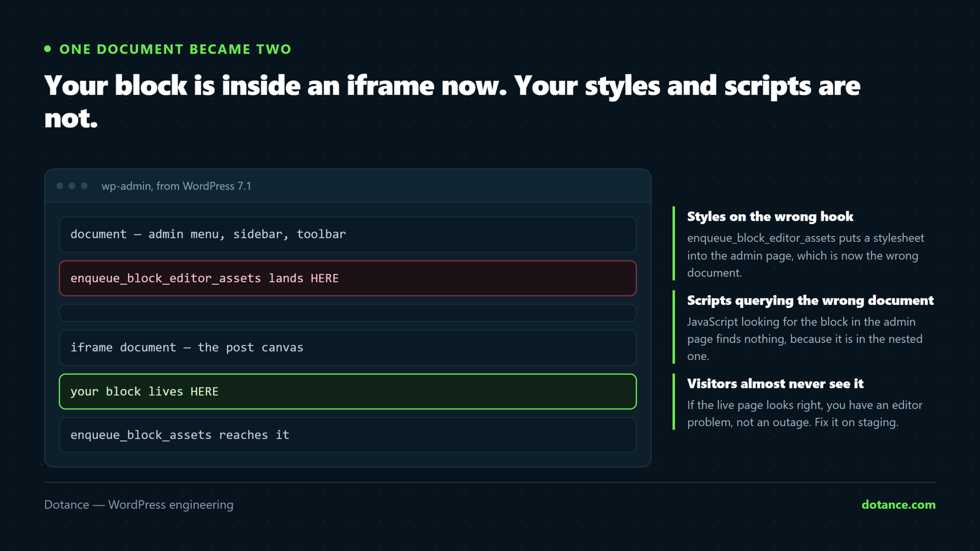Click the paragraph starting 'enqueue_block_editor_assets puts a stylesheet'
Image resolution: width=980 pixels, height=551 pixels.
805,255
